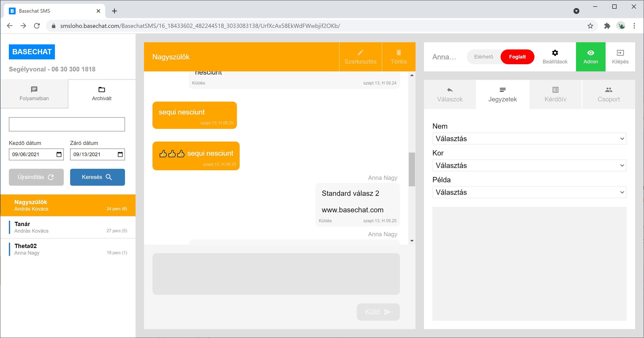Switch to the Folyamatban tab

[34, 94]
